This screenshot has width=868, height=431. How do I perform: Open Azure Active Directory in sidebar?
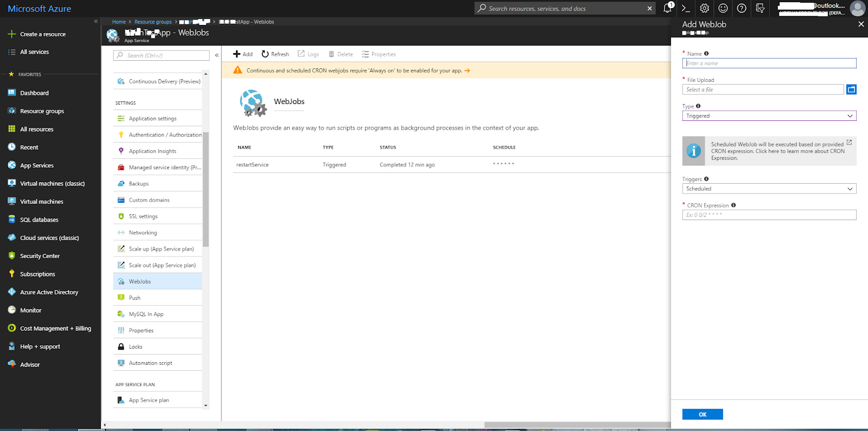pos(43,292)
